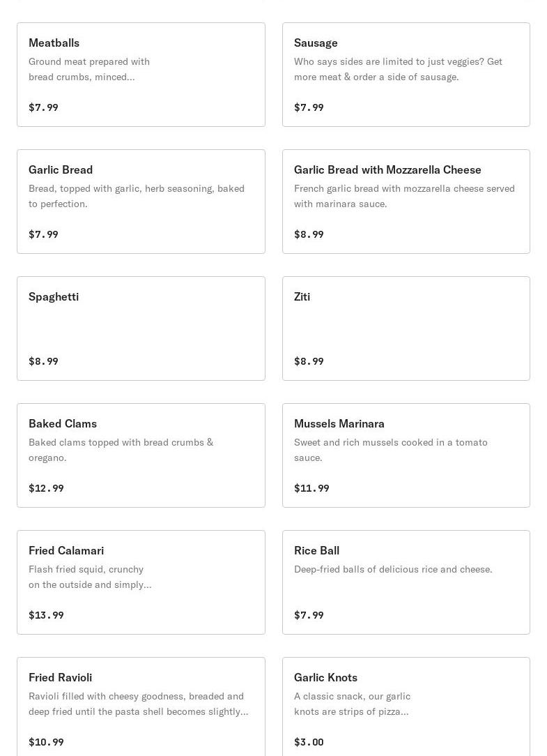This screenshot has height=756, width=547.
Task: Open the Garlic Knots item
Action: point(325,678)
